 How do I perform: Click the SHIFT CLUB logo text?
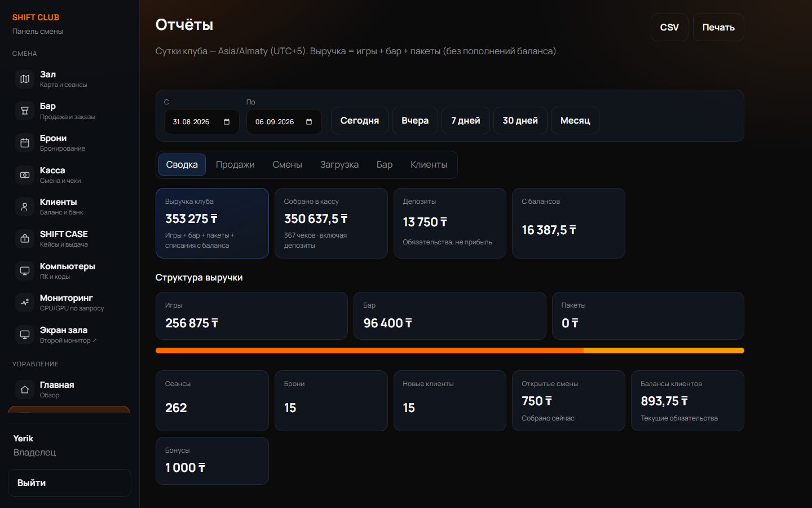tap(36, 17)
